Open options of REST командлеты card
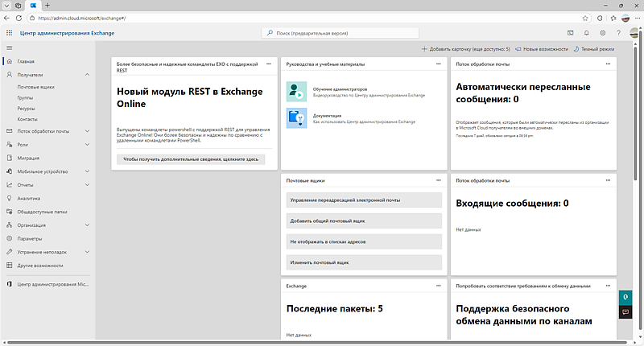 point(269,64)
